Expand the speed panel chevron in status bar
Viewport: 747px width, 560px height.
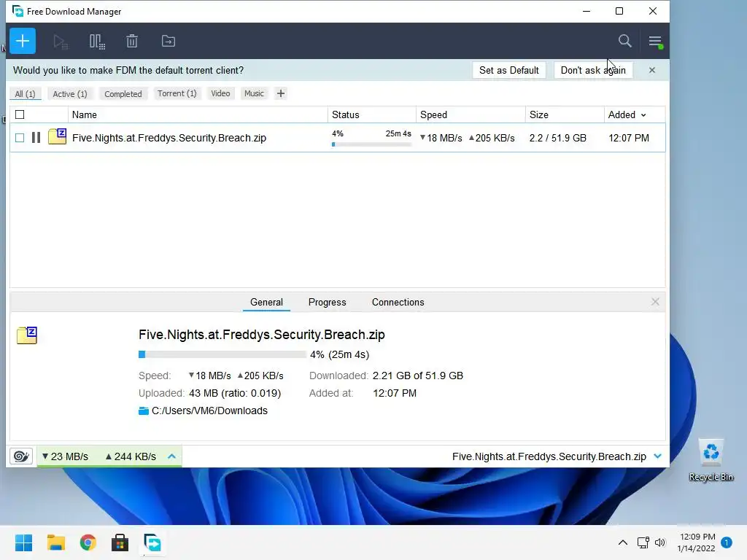172,456
